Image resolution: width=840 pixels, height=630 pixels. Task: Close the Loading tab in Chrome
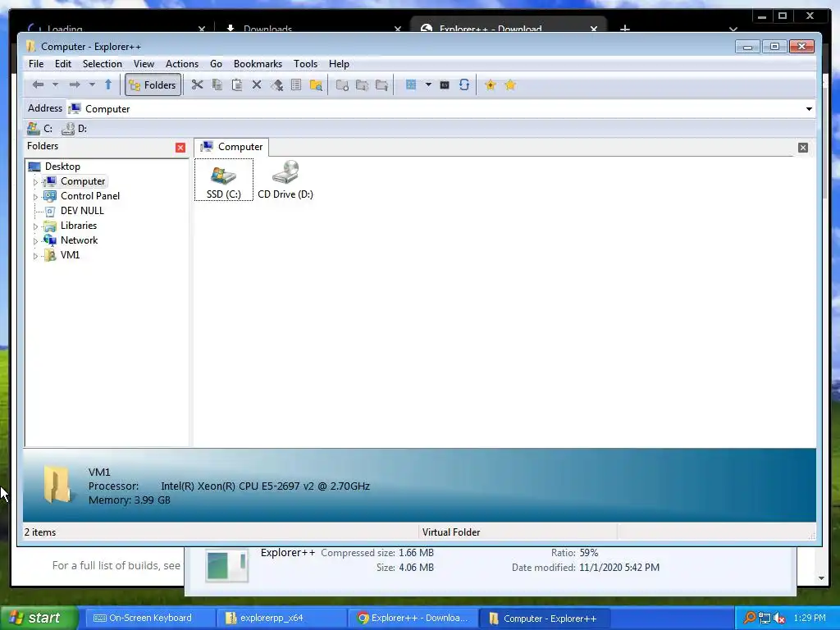click(x=202, y=29)
